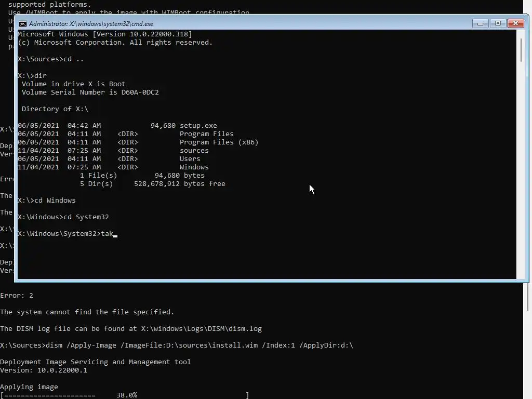This screenshot has width=532, height=399.
Task: Click the background window's scrollbar thumb
Action: point(528,297)
